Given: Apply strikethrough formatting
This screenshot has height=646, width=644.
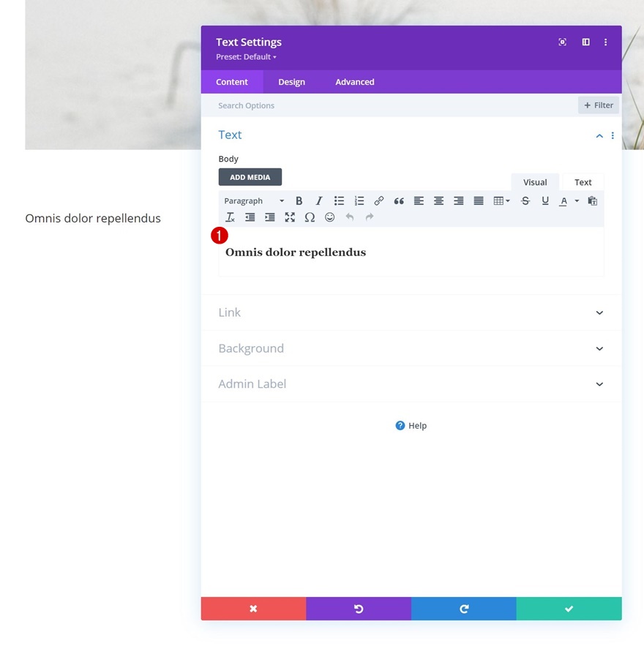Looking at the screenshot, I should 525,201.
